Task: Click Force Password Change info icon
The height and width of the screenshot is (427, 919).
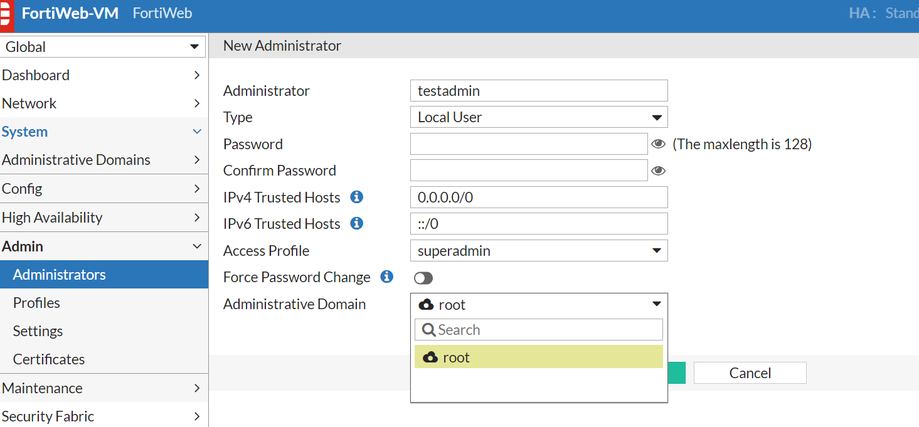Action: coord(387,277)
